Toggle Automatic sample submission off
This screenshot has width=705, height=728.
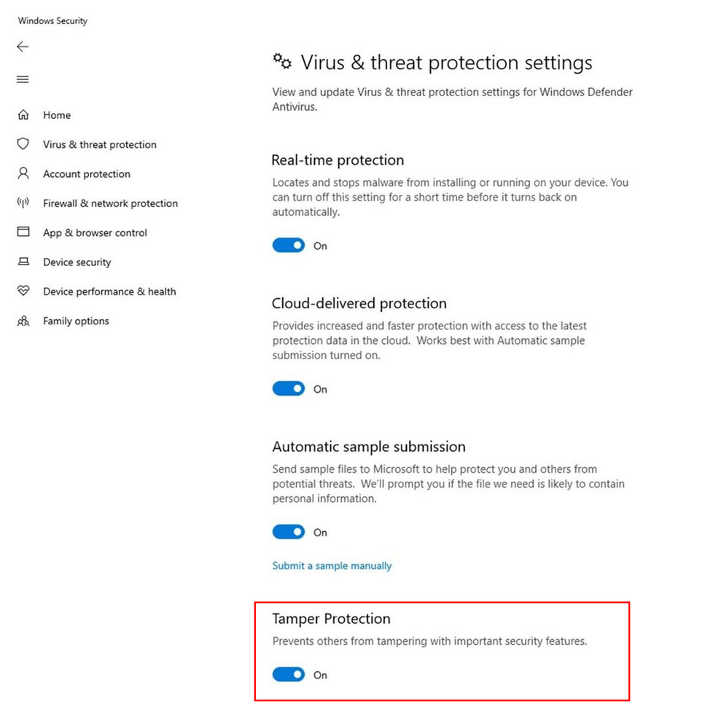coord(289,533)
